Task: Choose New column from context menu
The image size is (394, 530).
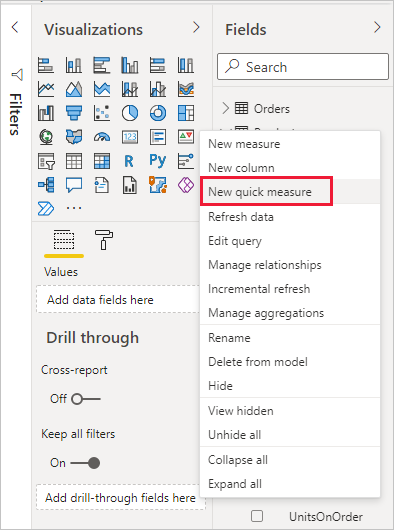Action: [290, 168]
